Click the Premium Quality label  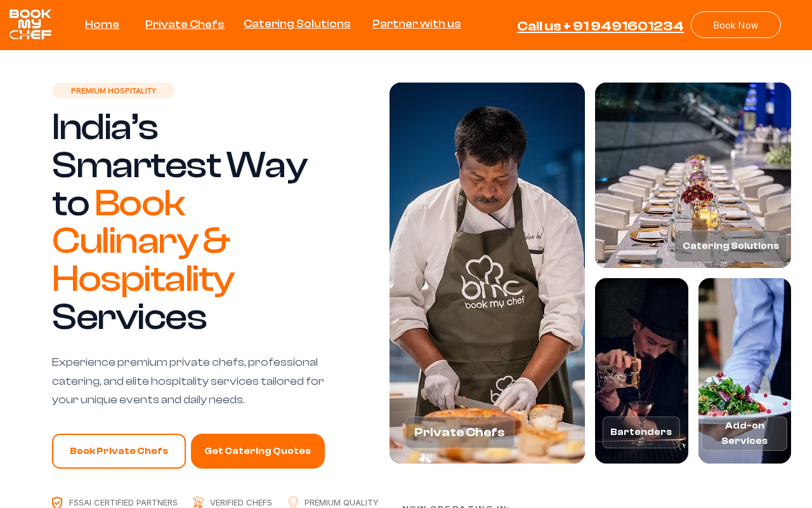coord(341,503)
